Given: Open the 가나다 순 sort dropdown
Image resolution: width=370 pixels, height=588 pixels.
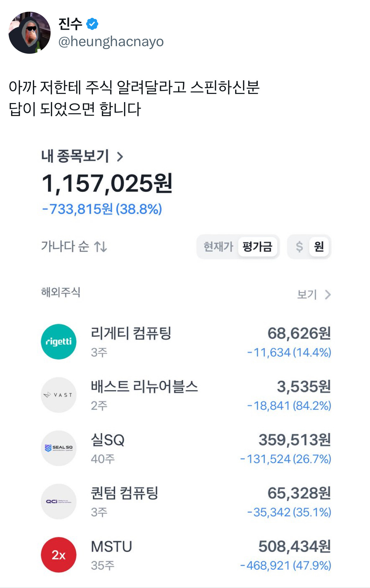Looking at the screenshot, I should point(74,247).
